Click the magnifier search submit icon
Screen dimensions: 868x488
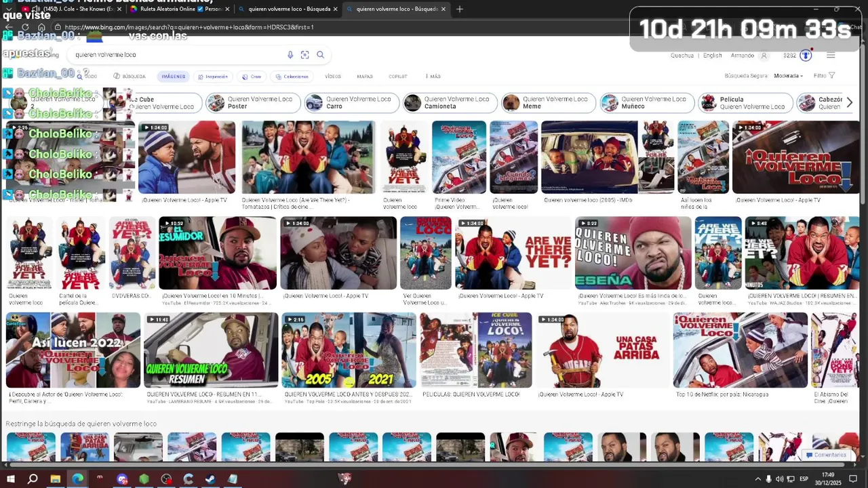click(x=321, y=55)
